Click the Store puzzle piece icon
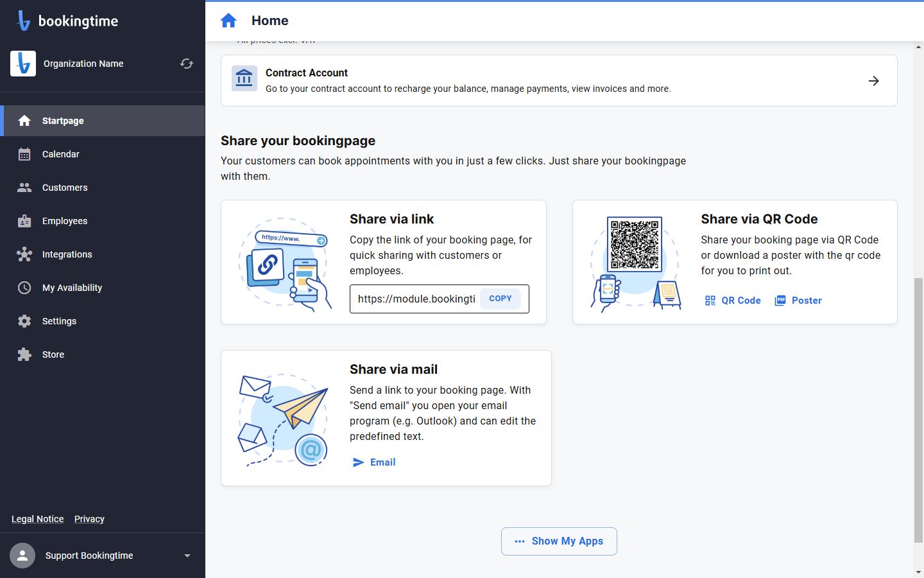This screenshot has height=578, width=924. click(x=24, y=355)
